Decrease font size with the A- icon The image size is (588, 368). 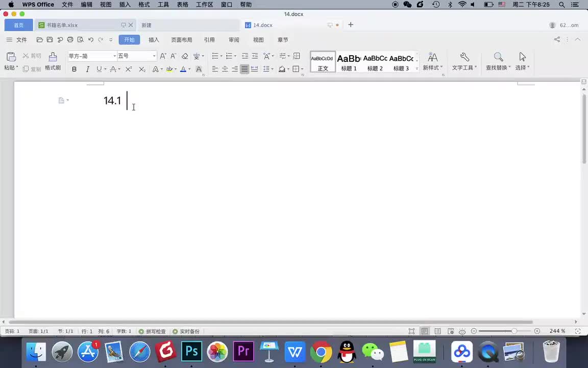173,56
